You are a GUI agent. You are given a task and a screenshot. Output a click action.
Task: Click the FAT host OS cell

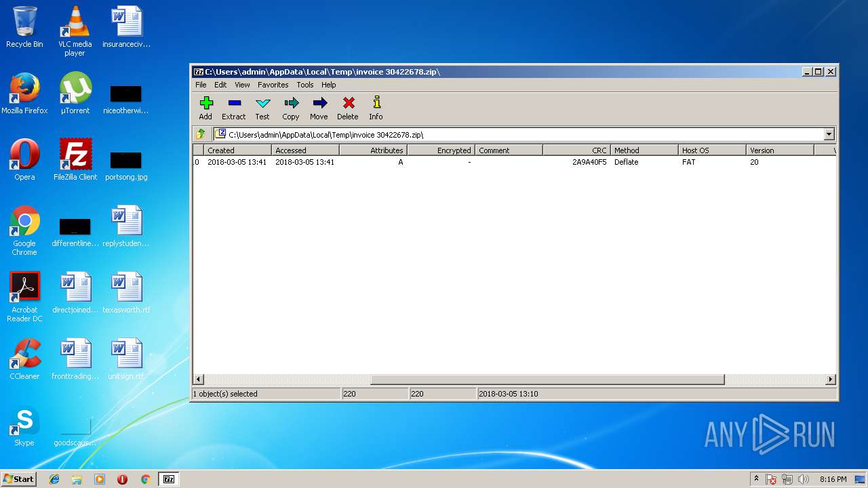coord(688,162)
